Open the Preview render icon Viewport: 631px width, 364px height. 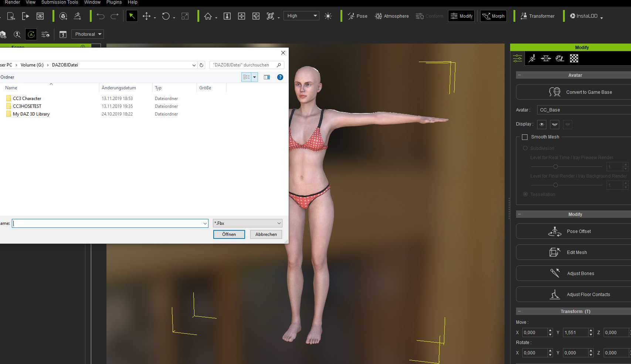click(40, 16)
